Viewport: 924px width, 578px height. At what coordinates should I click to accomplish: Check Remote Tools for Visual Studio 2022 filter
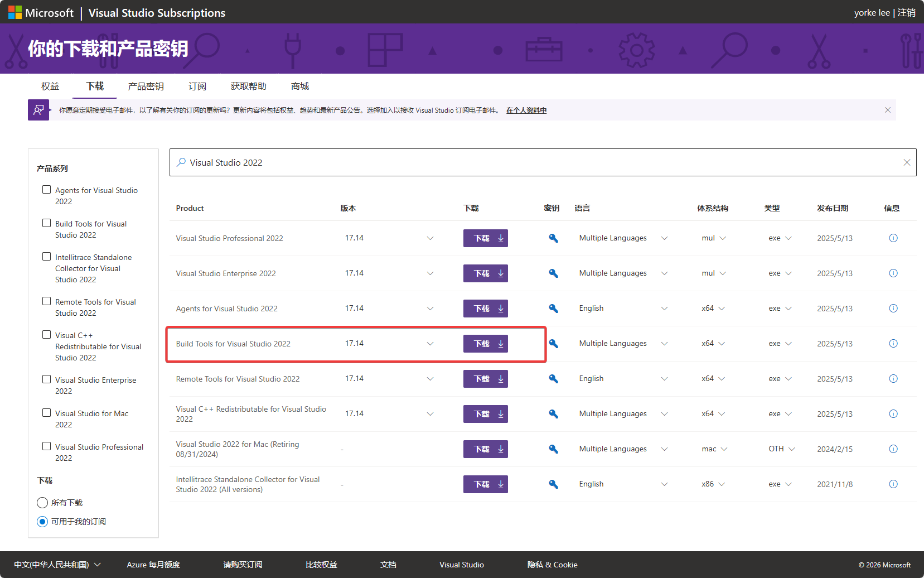tap(47, 301)
